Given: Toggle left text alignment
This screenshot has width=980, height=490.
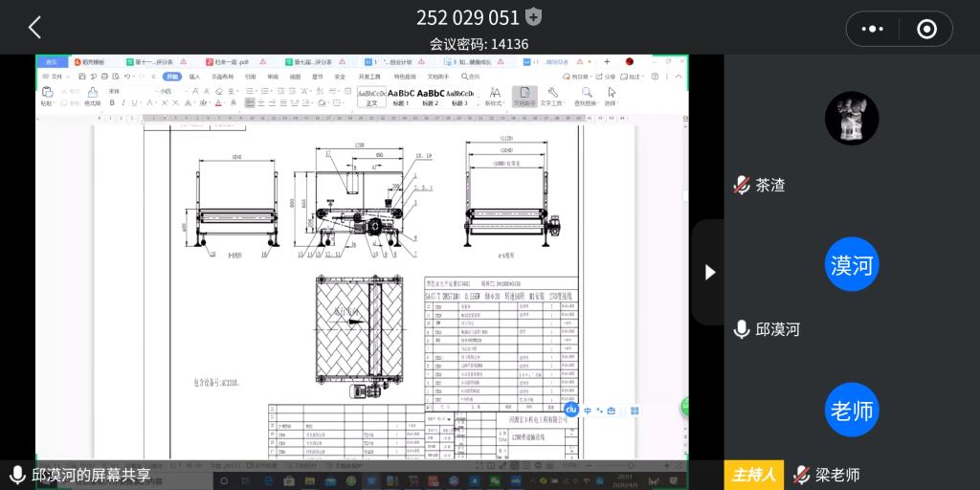Looking at the screenshot, I should pos(249,102).
